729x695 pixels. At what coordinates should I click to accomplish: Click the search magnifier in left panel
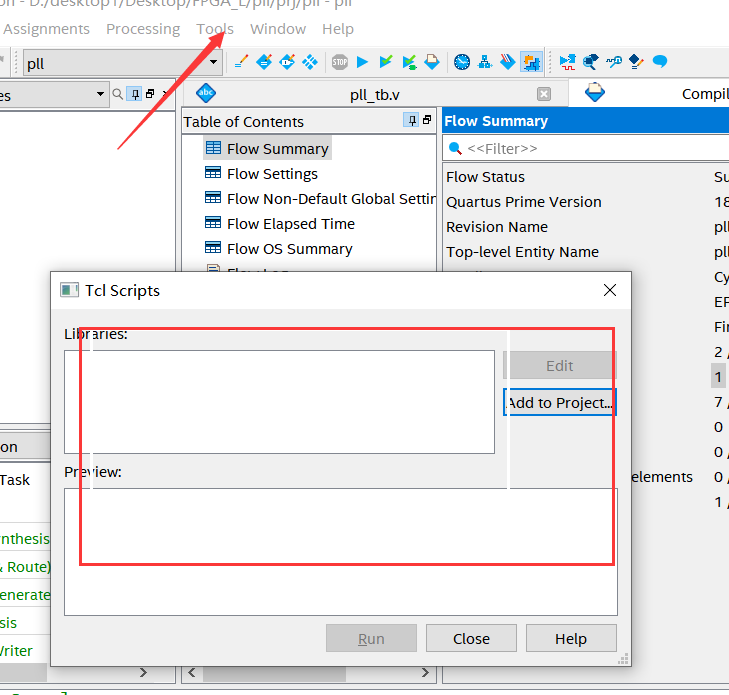pos(118,94)
